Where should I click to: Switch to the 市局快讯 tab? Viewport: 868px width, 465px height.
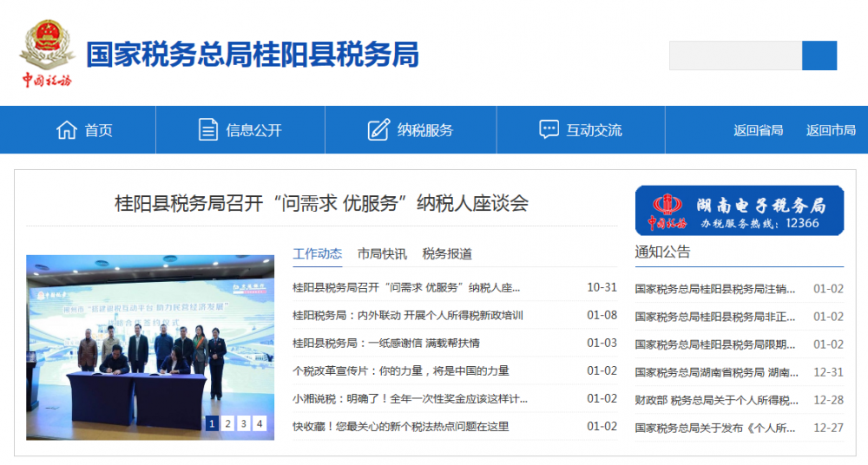coord(382,254)
